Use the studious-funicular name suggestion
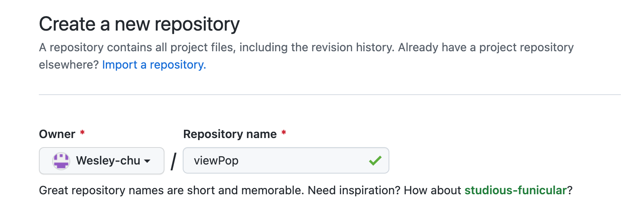Screen dimensions: 644x205 pos(515,191)
